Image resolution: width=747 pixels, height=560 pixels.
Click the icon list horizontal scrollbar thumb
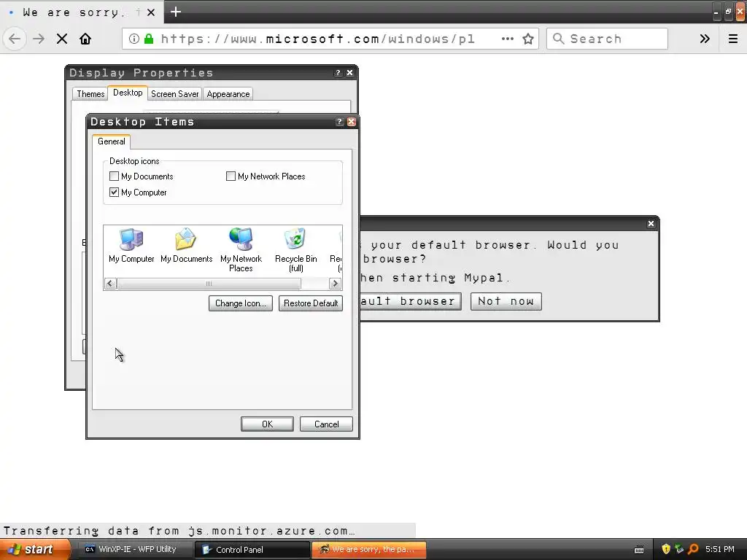tap(209, 284)
